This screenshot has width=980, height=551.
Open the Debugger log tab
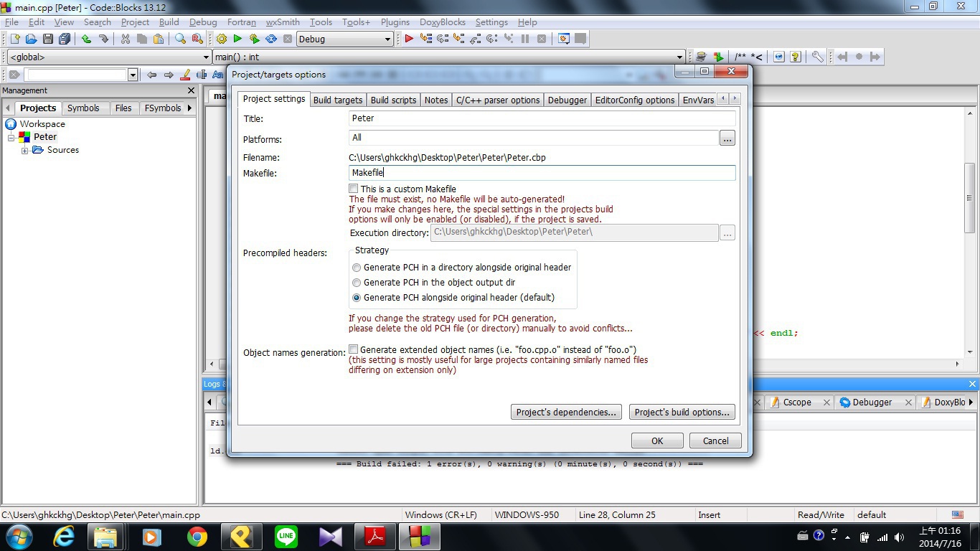pyautogui.click(x=872, y=402)
